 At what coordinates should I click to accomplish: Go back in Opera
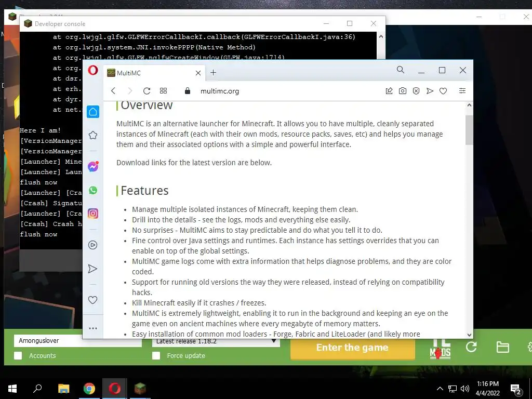pyautogui.click(x=113, y=91)
